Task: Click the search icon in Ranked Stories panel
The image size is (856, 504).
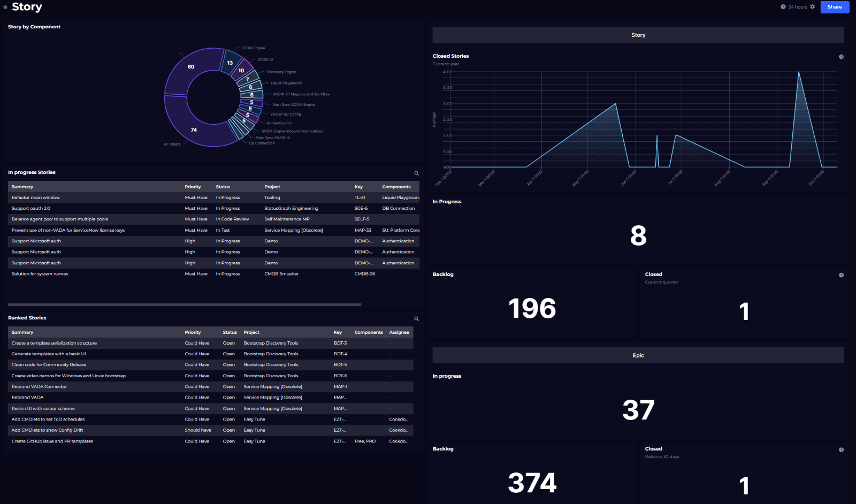Action: point(416,318)
